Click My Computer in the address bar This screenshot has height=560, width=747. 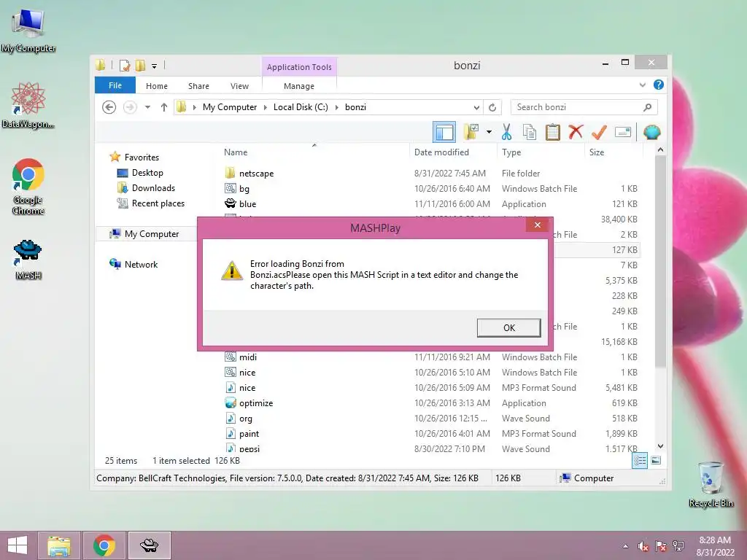point(230,107)
